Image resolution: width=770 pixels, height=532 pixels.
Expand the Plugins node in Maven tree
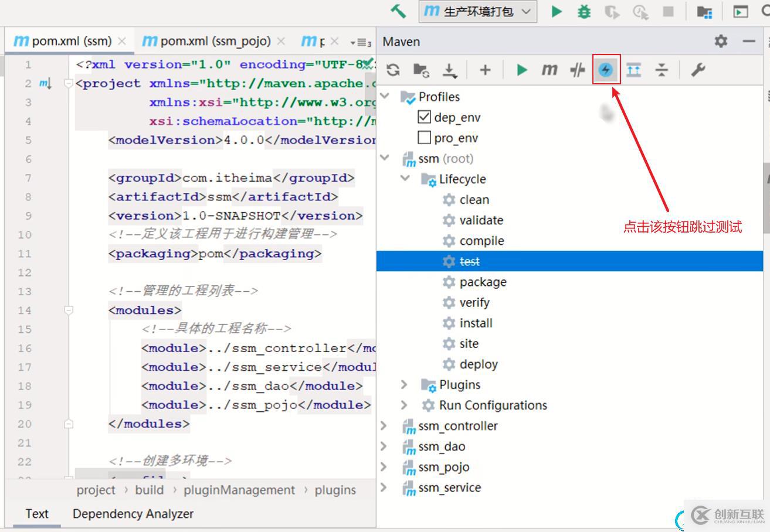click(x=404, y=384)
